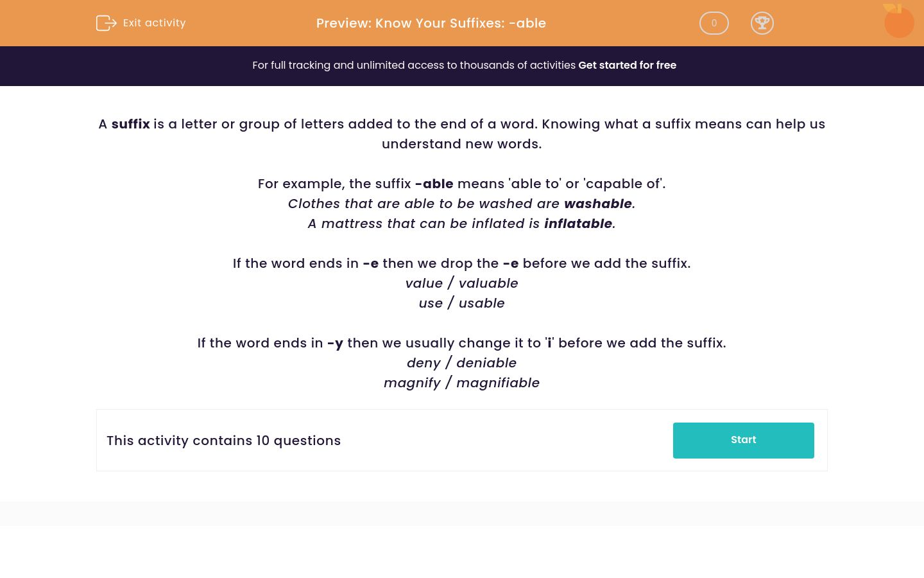Click the text containing 10 questions
The image size is (924, 578).
[x=223, y=441]
